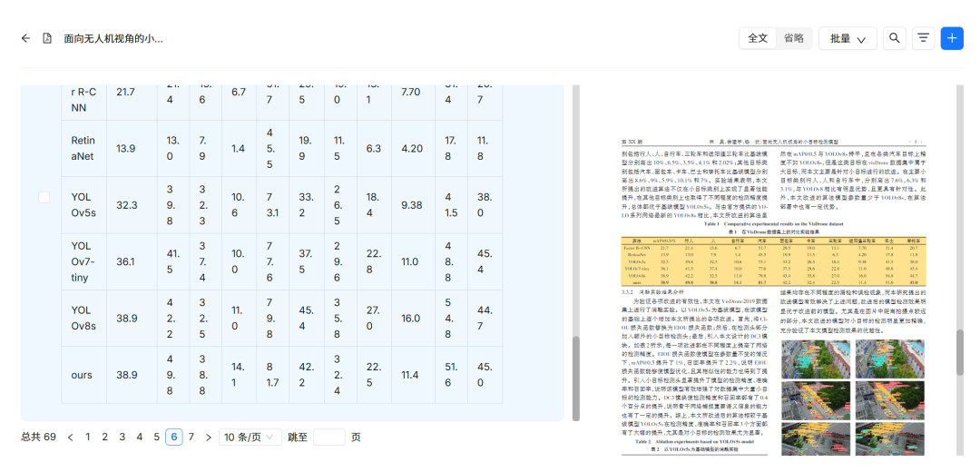Click the left table panel scrollbar thumb
This screenshot has width=980, height=472.
(x=576, y=379)
